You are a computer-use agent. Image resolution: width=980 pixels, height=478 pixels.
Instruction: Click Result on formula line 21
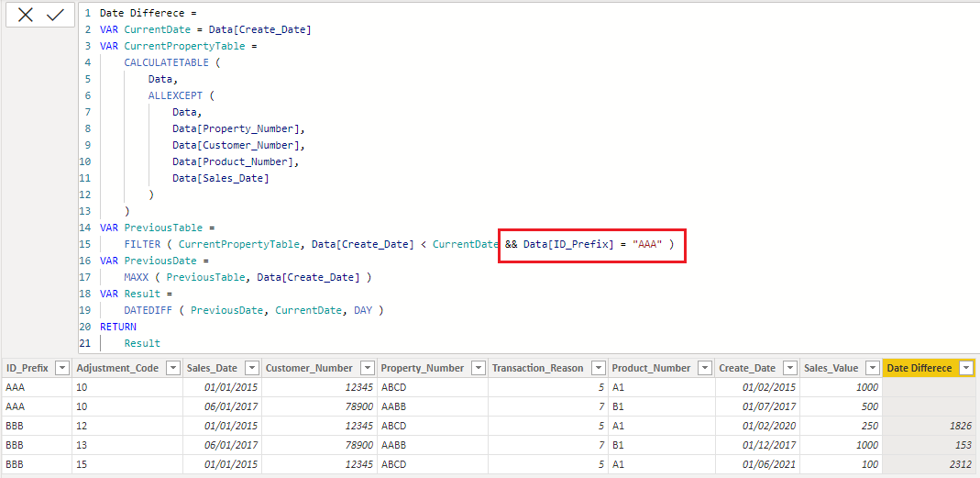pyautogui.click(x=142, y=343)
